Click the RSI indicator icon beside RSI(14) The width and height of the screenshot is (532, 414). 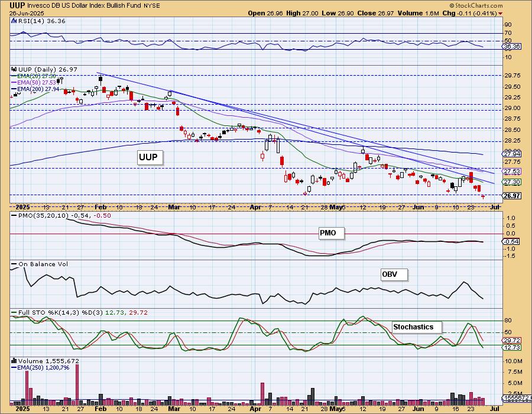pyautogui.click(x=14, y=21)
